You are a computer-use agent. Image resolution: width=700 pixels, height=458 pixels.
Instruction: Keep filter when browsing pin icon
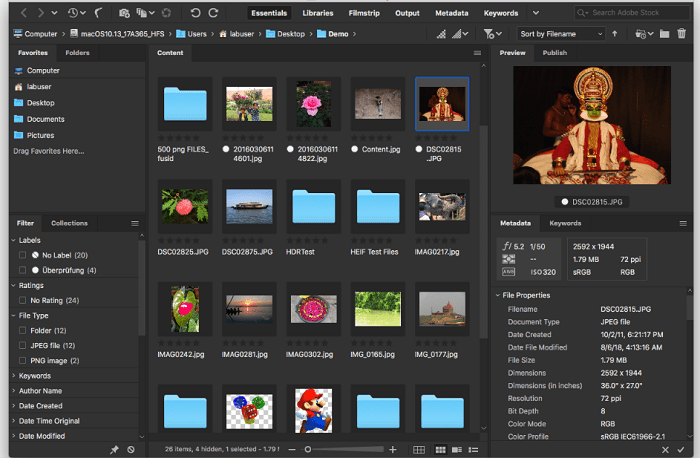pyautogui.click(x=114, y=450)
